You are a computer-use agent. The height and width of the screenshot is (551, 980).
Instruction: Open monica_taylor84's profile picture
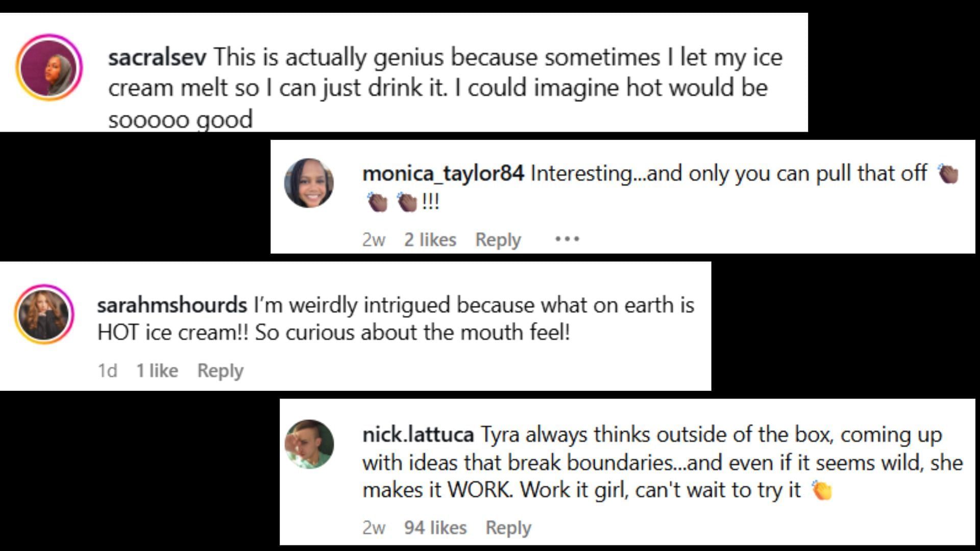309,183
